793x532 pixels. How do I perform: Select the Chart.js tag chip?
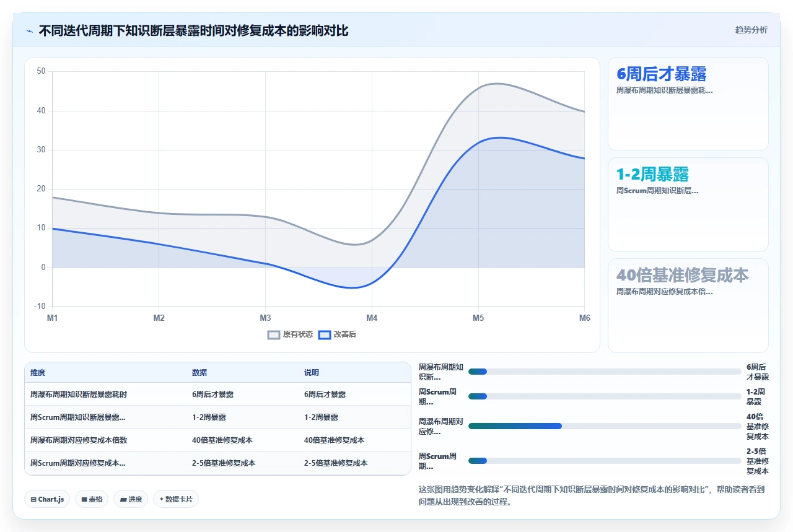point(47,499)
